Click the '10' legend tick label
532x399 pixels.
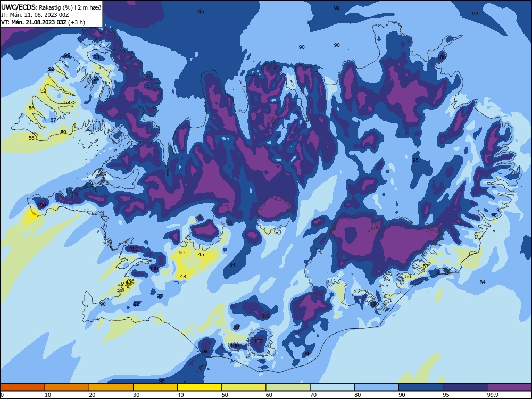click(x=48, y=395)
